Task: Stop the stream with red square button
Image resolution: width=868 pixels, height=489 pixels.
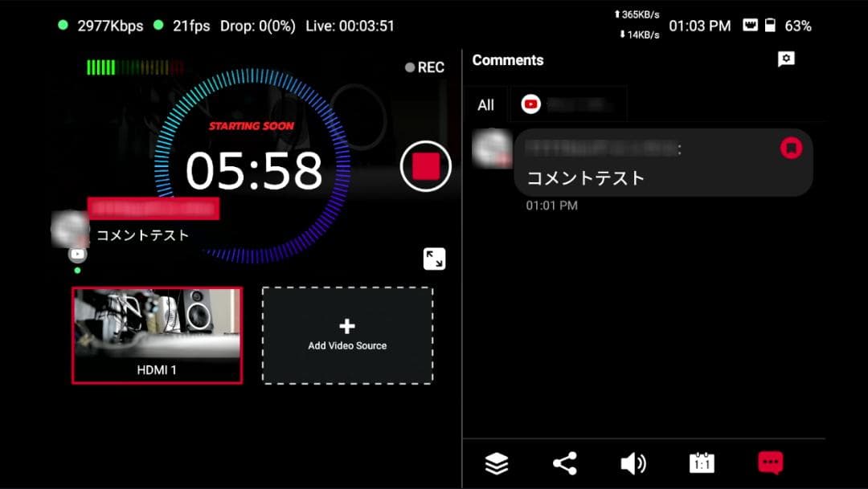Action: [x=425, y=165]
